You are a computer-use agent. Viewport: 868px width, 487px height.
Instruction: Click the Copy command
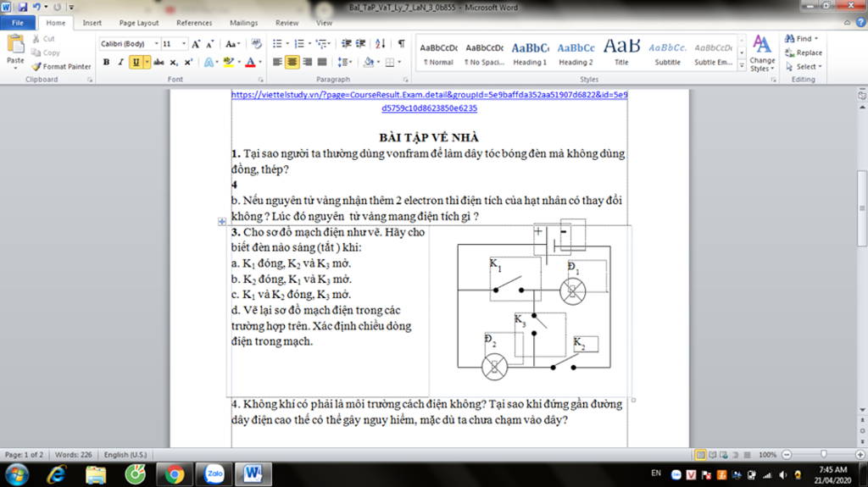pyautogui.click(x=46, y=53)
